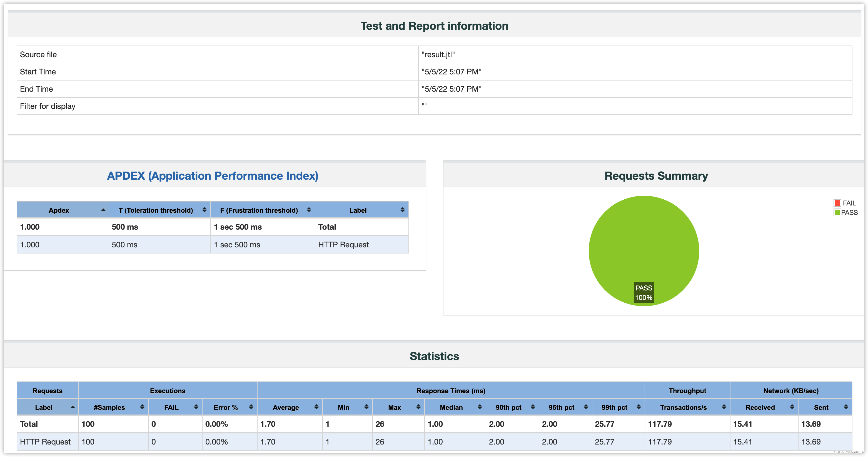Sort by the Average response time arrows
The height and width of the screenshot is (457, 868).
tap(316, 407)
